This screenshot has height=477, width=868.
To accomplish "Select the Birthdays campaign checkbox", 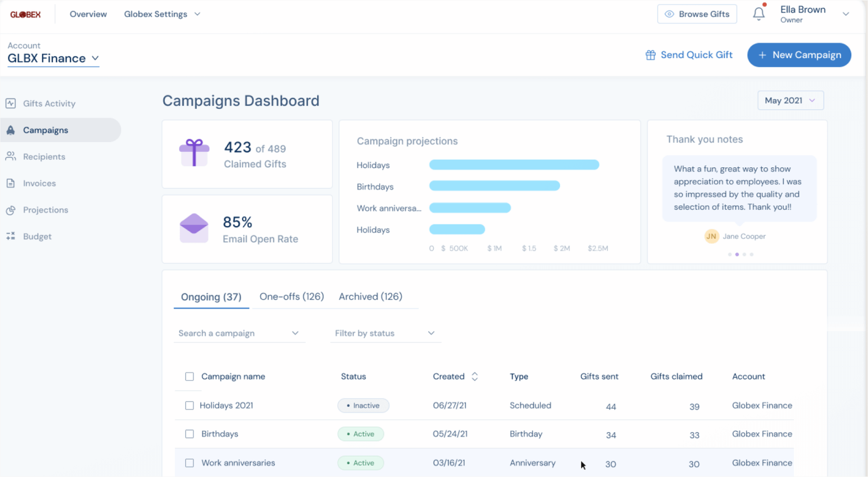I will pos(190,434).
